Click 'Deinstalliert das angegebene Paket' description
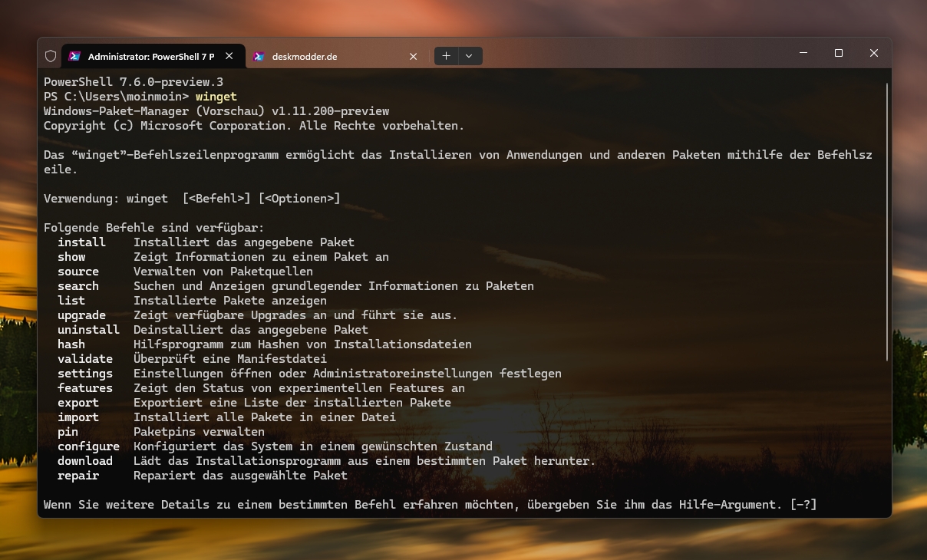The image size is (927, 560). pyautogui.click(x=251, y=330)
